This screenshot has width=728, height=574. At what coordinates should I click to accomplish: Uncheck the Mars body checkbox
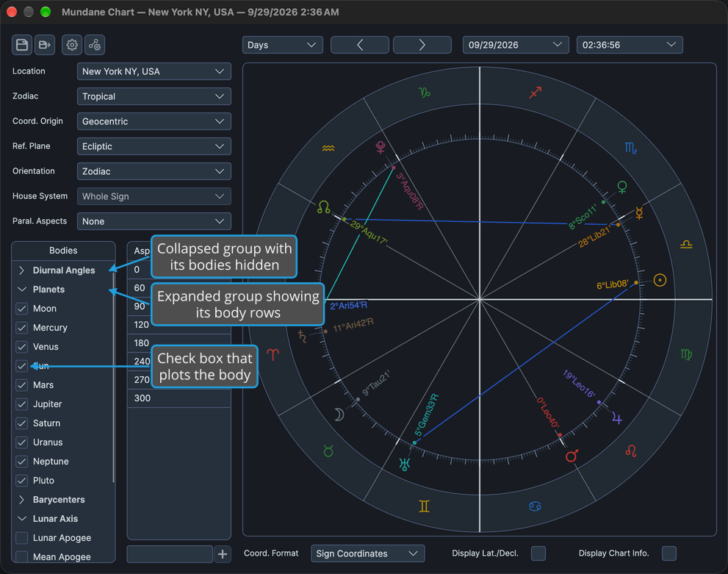click(22, 385)
